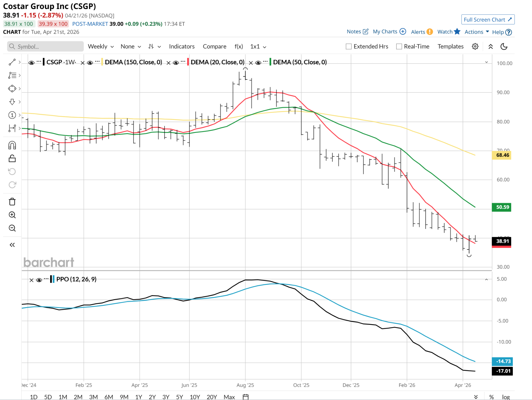This screenshot has width=532, height=400.
Task: Open the Actions dropdown menu
Action: (x=476, y=32)
